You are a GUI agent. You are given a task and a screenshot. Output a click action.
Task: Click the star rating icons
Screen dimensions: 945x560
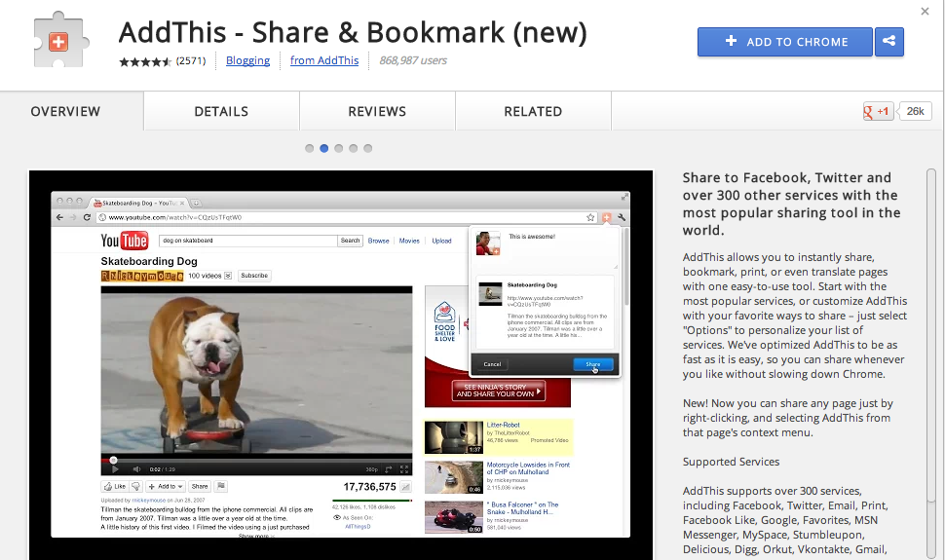(145, 61)
